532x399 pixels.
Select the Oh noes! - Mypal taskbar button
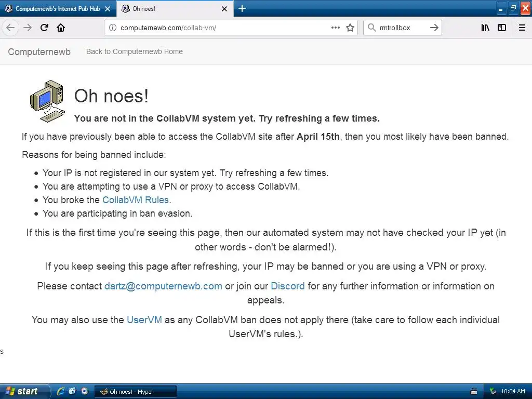point(136,392)
